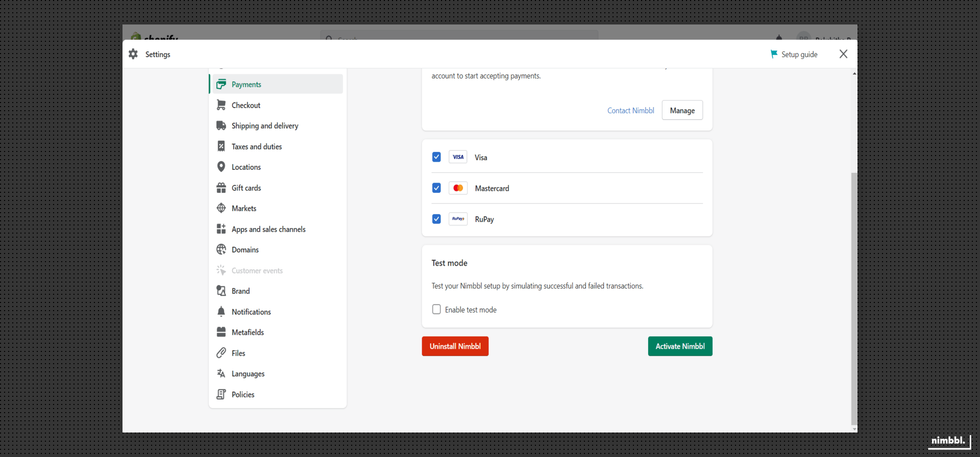Screen dimensions: 980x457
Task: Click the Customer events sparkle icon
Action: coord(221,270)
